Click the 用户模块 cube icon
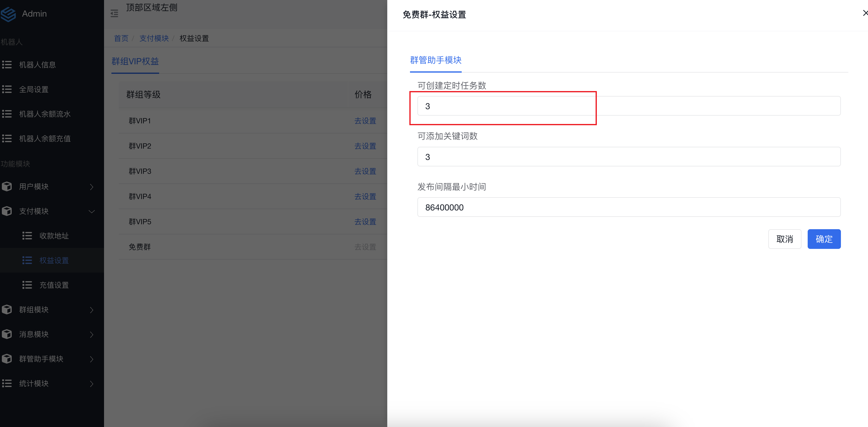This screenshot has width=868, height=427. pos(7,186)
